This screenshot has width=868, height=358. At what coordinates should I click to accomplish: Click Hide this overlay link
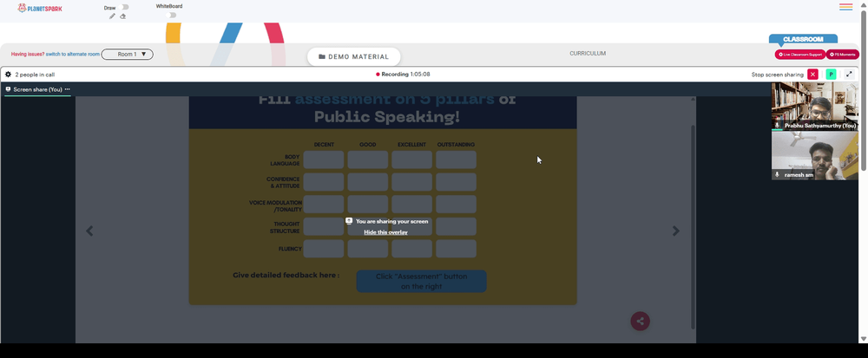[x=386, y=232]
